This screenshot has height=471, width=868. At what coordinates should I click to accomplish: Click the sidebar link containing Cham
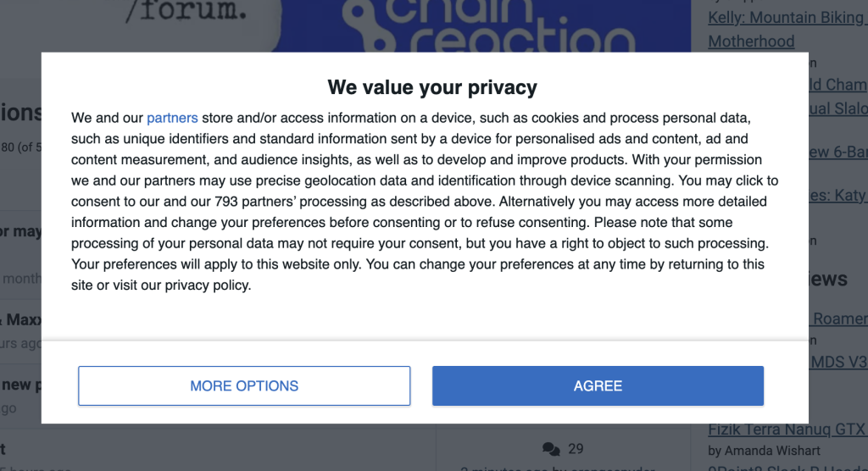pyautogui.click(x=838, y=85)
